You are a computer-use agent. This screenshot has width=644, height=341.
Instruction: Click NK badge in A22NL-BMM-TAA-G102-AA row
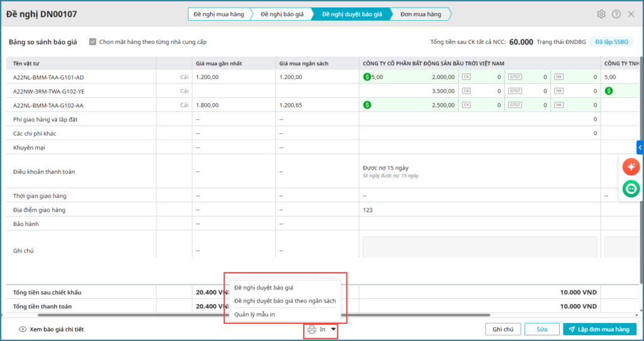(558, 105)
